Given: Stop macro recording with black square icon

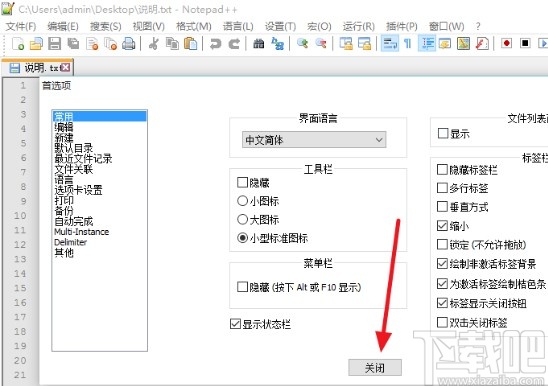Looking at the screenshot, I should (525, 44).
